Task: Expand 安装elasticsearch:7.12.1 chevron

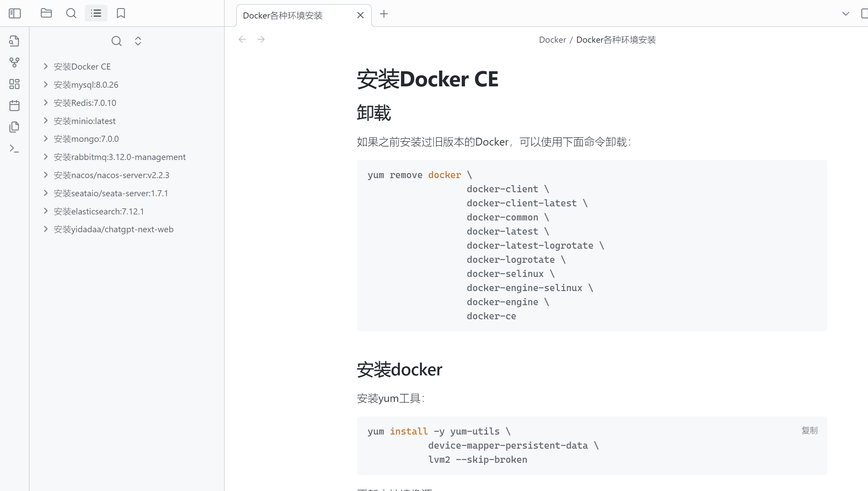Action: pos(46,211)
